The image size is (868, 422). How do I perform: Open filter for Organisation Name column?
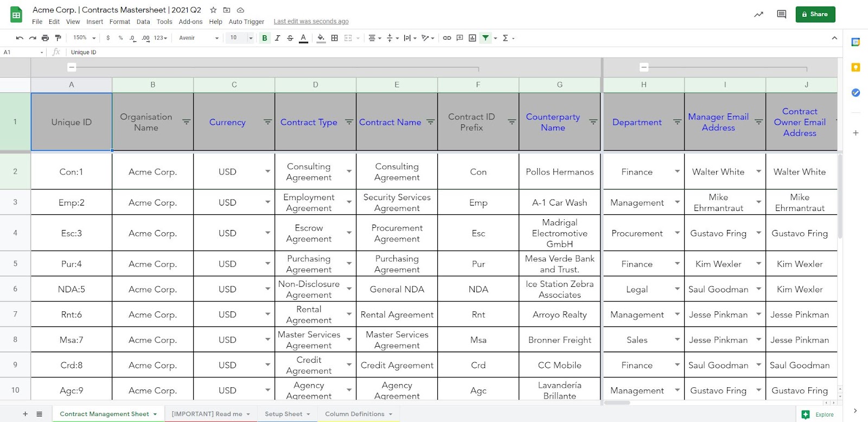[x=186, y=122]
